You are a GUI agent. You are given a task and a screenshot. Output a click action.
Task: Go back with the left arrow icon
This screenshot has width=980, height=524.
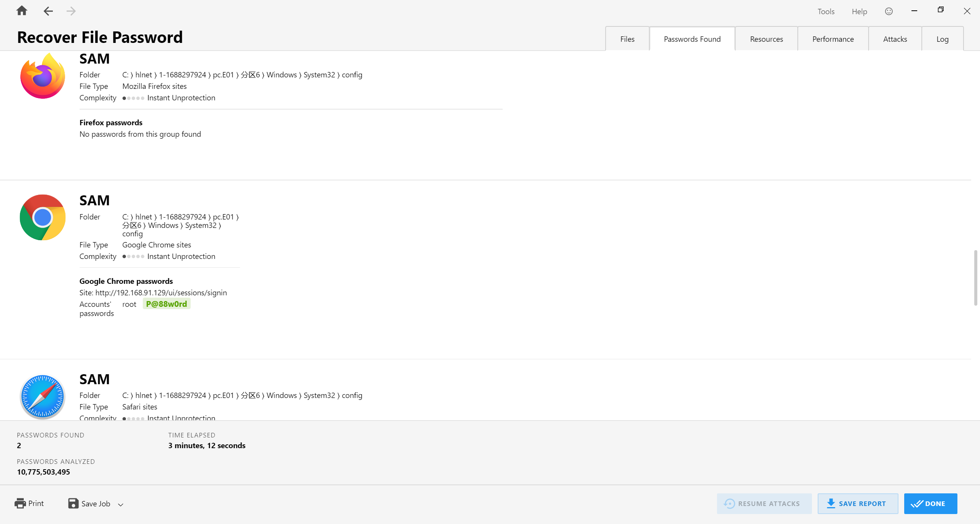[x=48, y=11]
